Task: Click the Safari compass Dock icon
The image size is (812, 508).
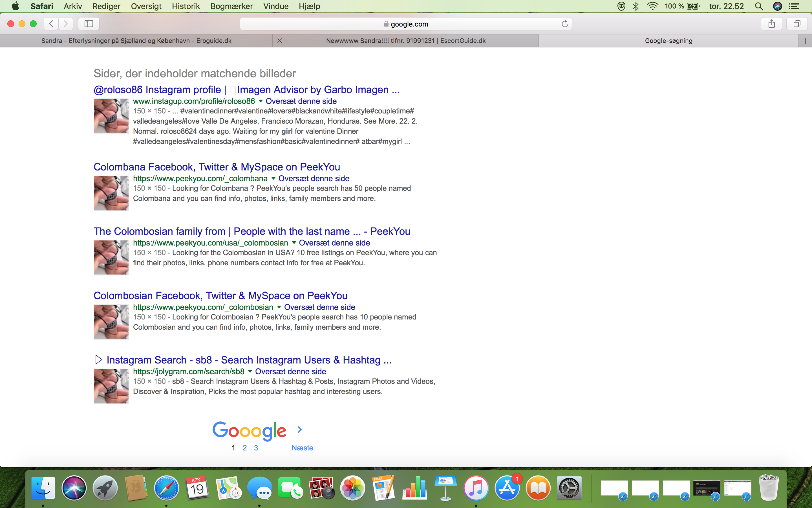Action: 167,488
